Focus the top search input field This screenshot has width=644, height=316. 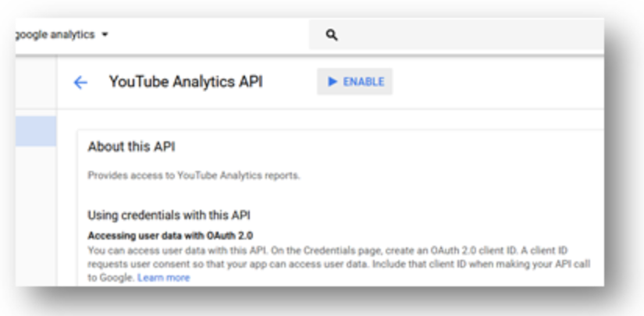click(457, 35)
